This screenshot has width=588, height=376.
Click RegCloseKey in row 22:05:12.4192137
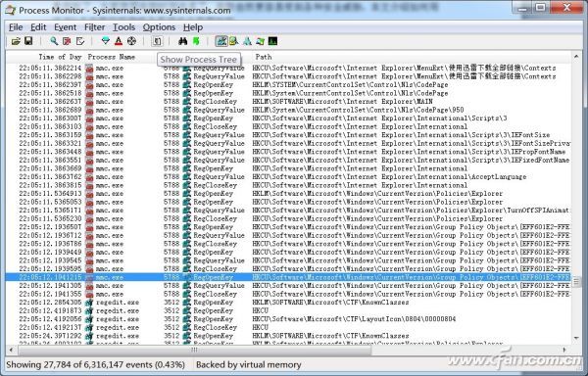(216, 327)
